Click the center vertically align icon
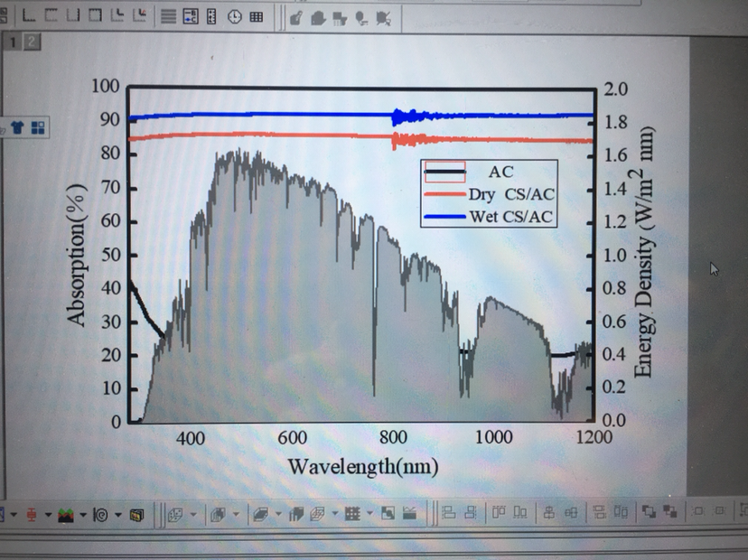The height and width of the screenshot is (560, 748). 548,512
